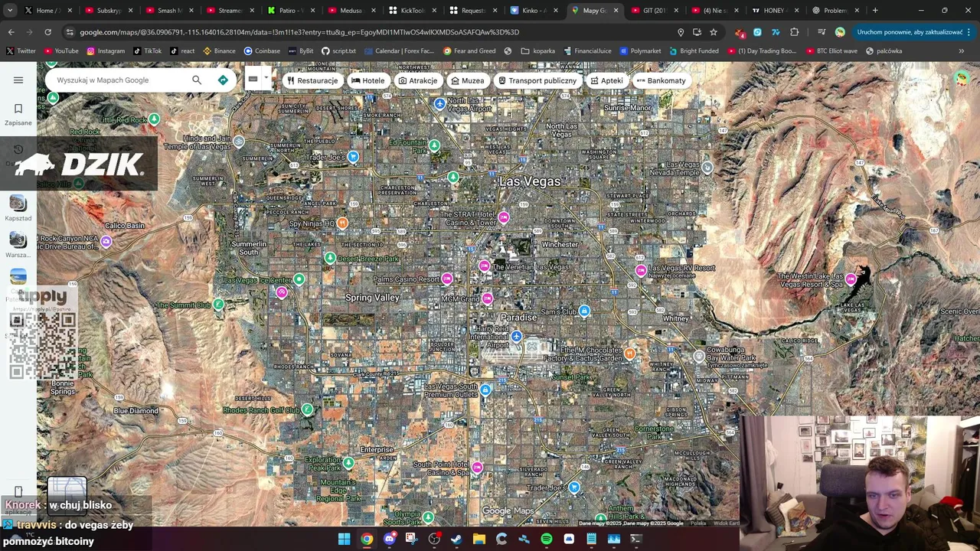Click the Red Rock Canyon NCA camera marker

point(106,242)
